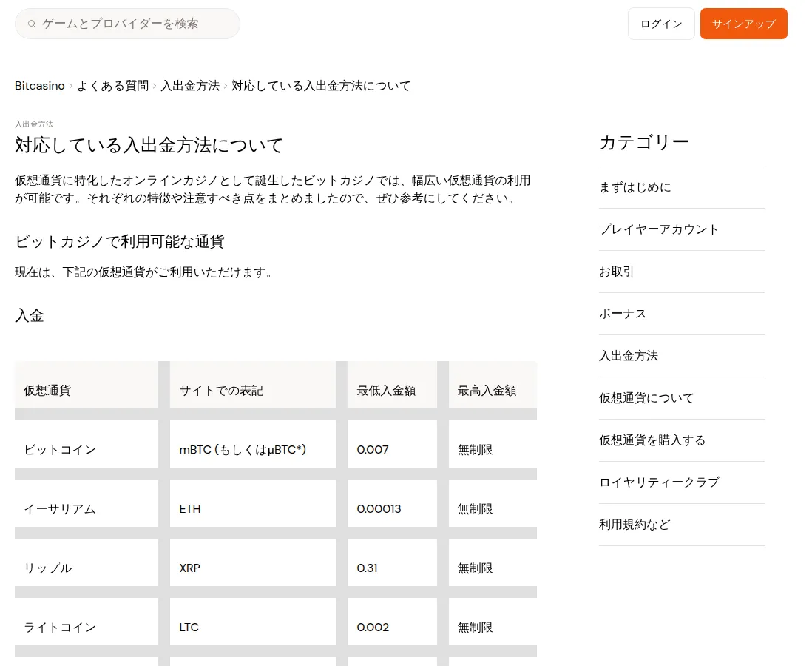Click the small 入出金方法 label above the title
The height and width of the screenshot is (666, 812).
click(x=34, y=124)
